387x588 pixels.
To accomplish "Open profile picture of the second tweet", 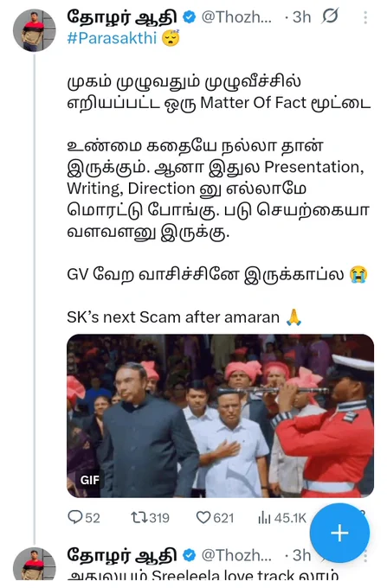I will point(35,564).
